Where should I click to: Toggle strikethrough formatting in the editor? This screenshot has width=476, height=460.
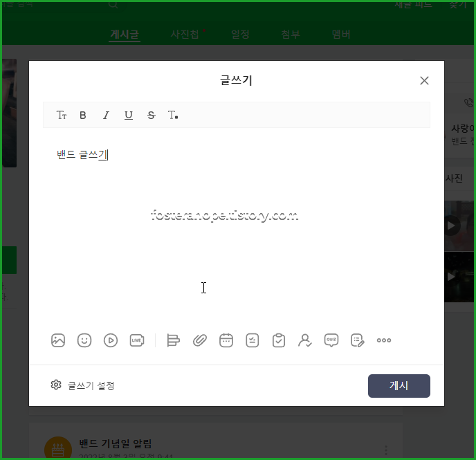152,116
